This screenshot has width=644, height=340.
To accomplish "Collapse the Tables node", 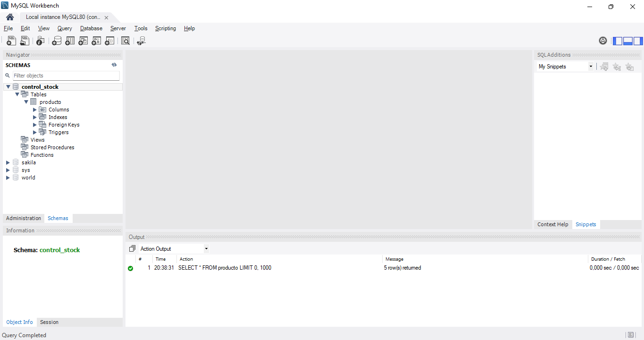I will pyautogui.click(x=17, y=94).
